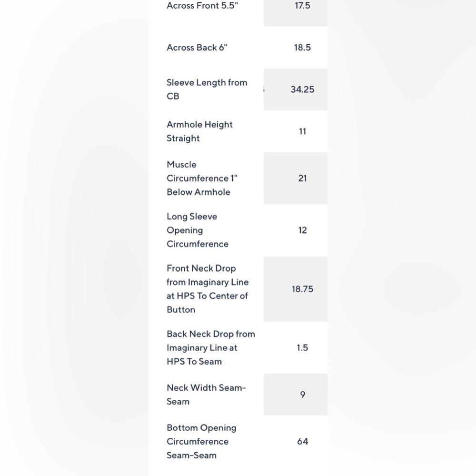Viewport: 476px width, 476px height.
Task: Click the Neck Width Seam-Seam label
Action: (206, 395)
